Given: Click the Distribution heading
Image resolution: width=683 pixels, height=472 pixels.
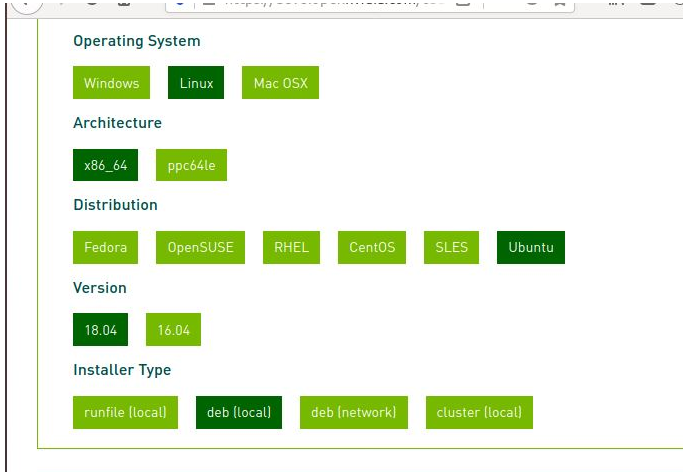Looking at the screenshot, I should [115, 205].
